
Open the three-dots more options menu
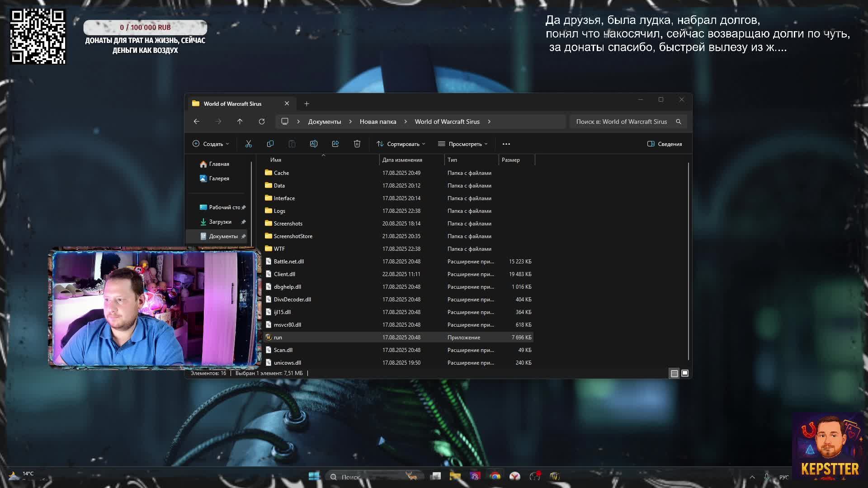point(506,144)
